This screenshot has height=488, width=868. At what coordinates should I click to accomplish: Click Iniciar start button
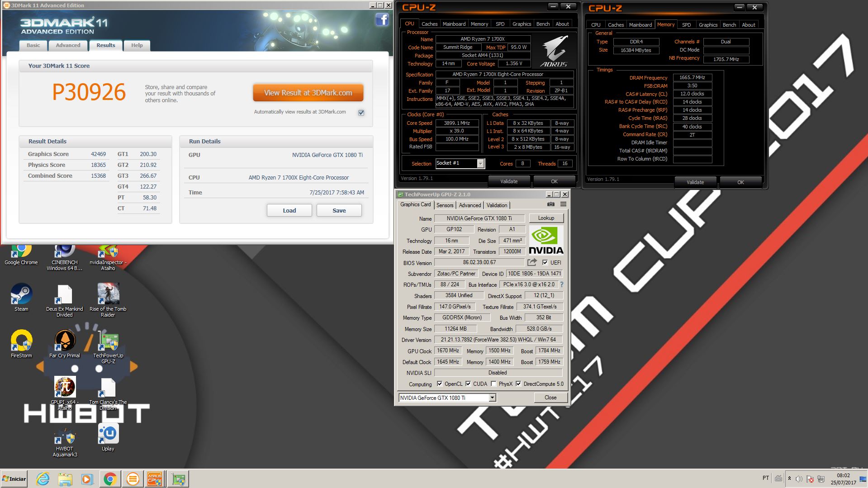[14, 479]
